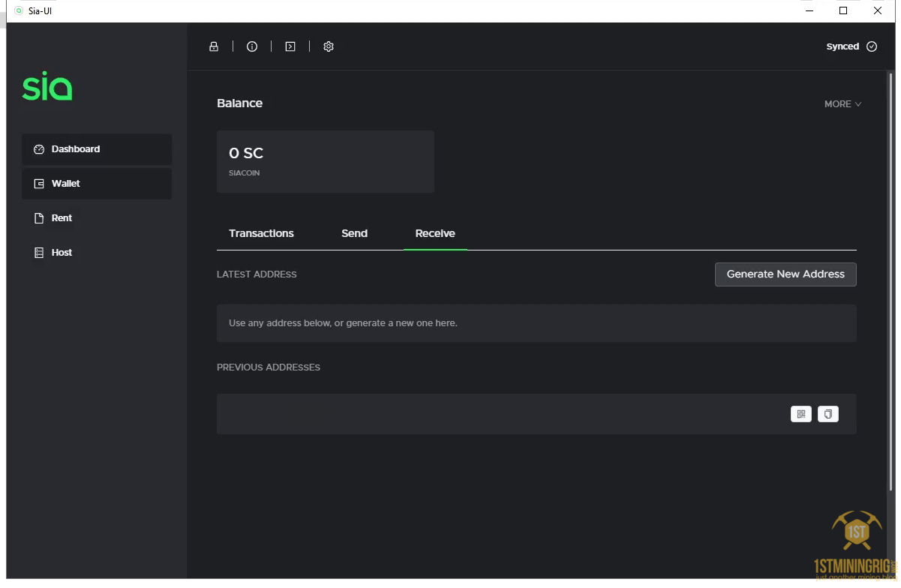
Task: Open the info (about) icon
Action: point(252,46)
